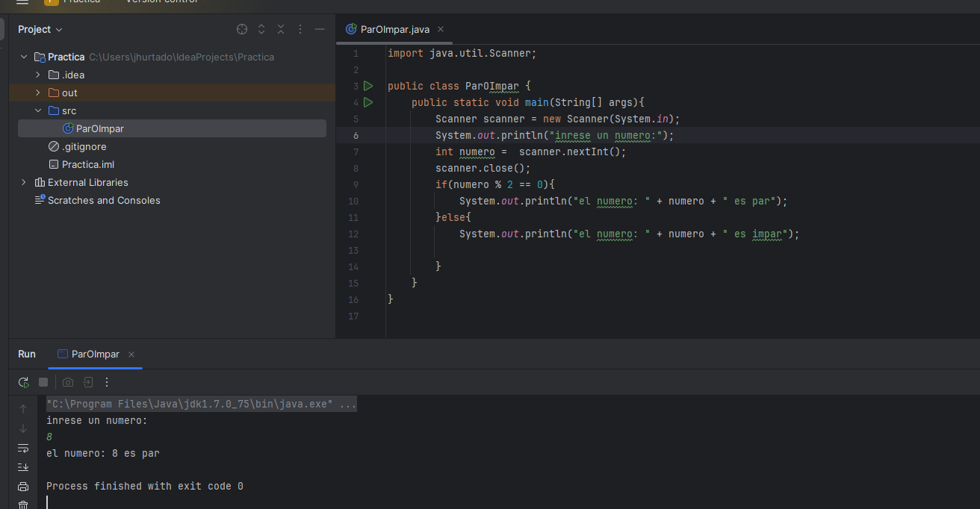Select the .gitignore file
Image resolution: width=980 pixels, height=509 pixels.
click(172, 146)
